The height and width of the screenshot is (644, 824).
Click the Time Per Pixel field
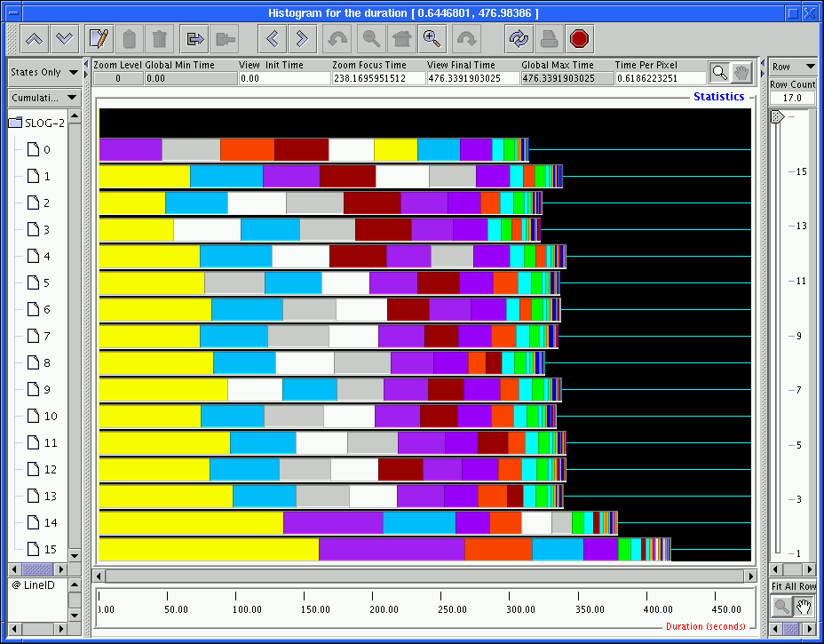[x=661, y=78]
